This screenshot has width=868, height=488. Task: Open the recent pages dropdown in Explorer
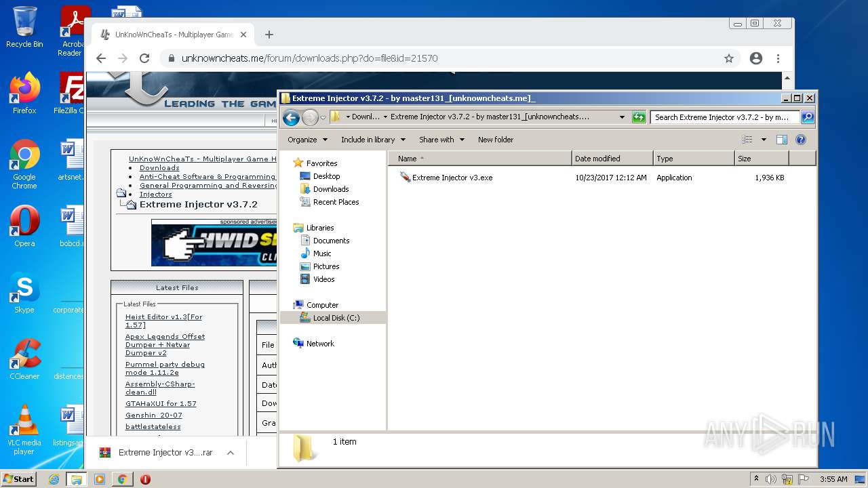[x=323, y=117]
